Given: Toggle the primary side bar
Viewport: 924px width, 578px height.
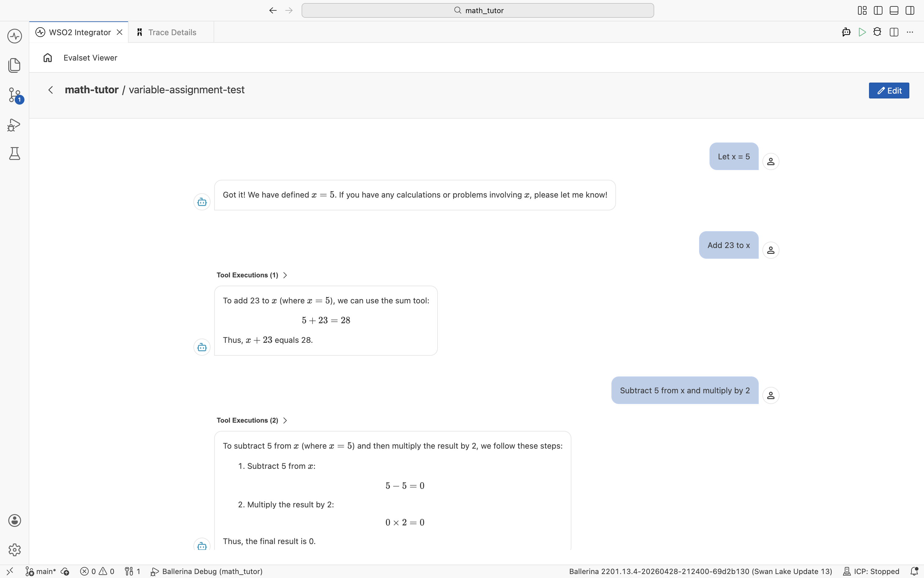Looking at the screenshot, I should coord(878,10).
